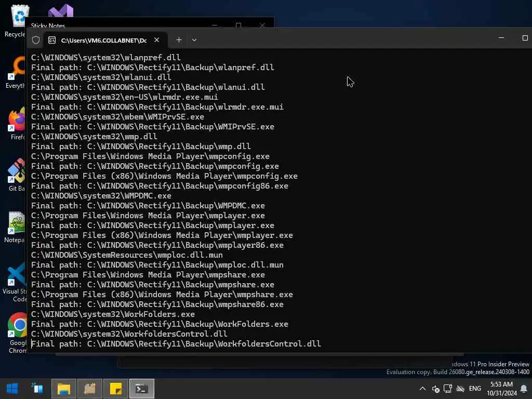Screen dimensions: 532x399
Task: Switch to Sticky Notes on the taskbar
Action: pyautogui.click(x=116, y=389)
